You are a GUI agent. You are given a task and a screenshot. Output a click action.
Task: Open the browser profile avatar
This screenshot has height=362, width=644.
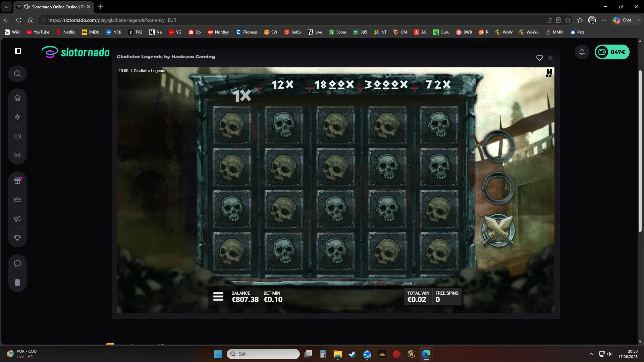click(x=592, y=20)
